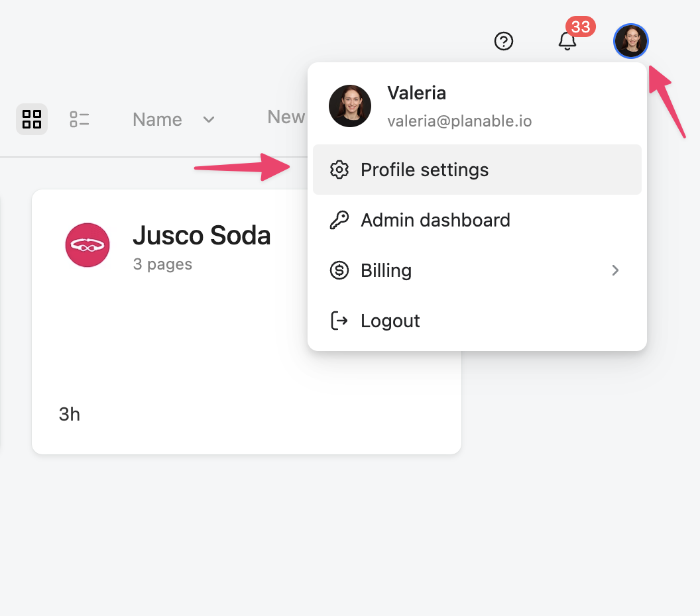Click the Jusco Soda logo
The width and height of the screenshot is (700, 616).
pyautogui.click(x=87, y=245)
